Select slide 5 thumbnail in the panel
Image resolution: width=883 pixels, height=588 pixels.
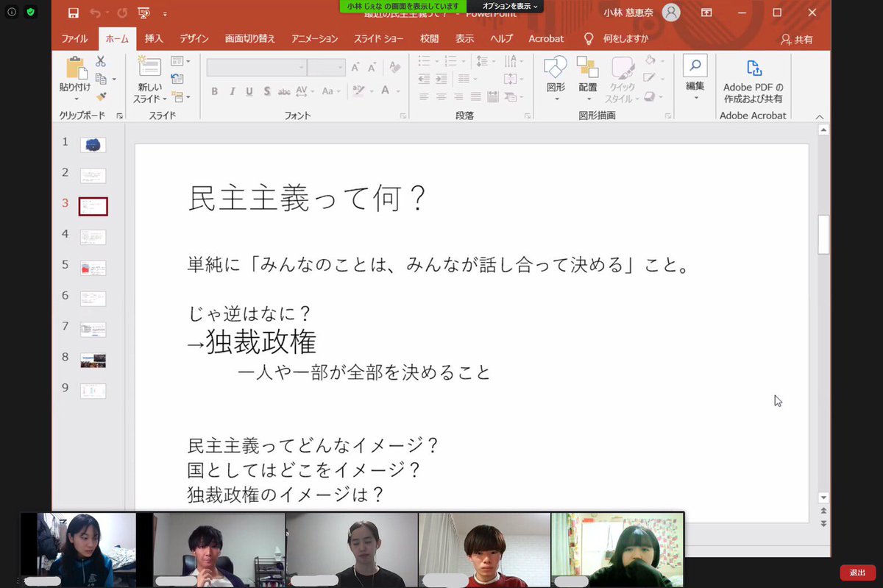click(x=93, y=268)
